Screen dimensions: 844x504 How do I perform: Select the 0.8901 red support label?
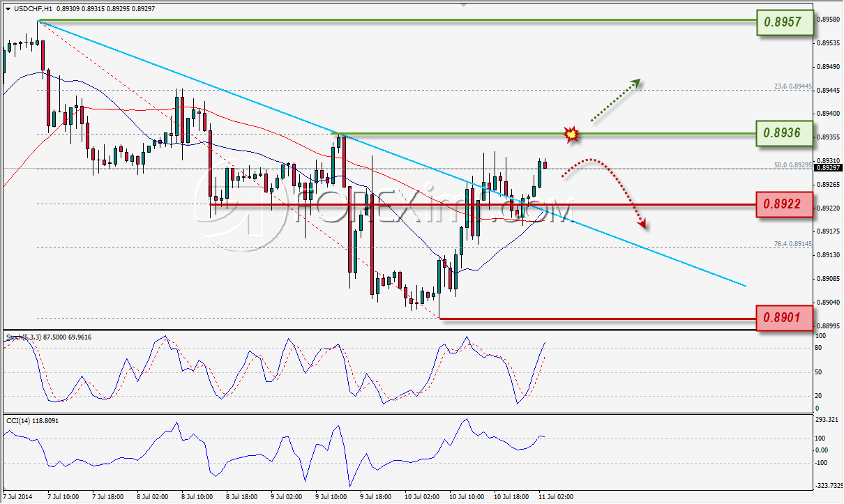[x=784, y=318]
